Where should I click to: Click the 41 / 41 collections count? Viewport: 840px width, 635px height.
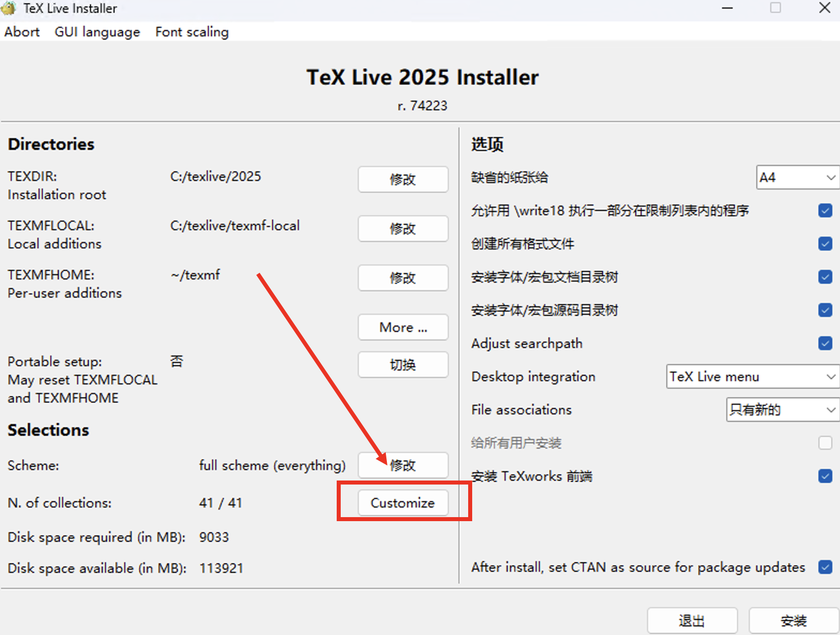point(221,503)
